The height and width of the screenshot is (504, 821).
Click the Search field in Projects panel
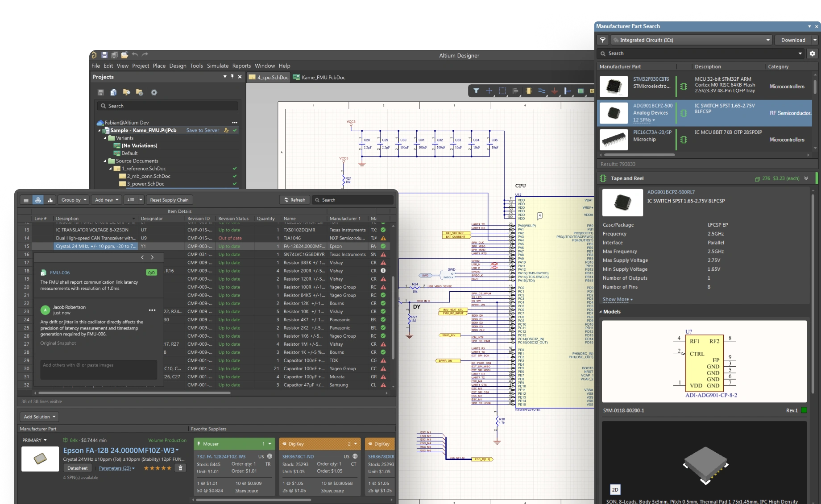tap(168, 106)
